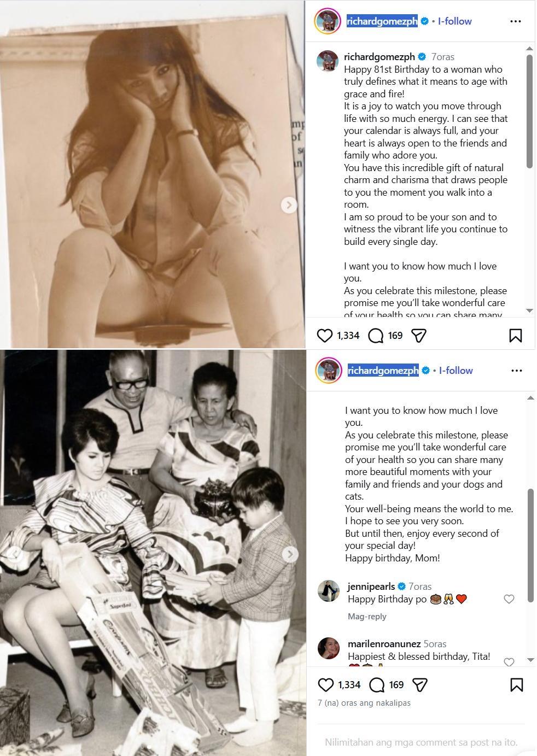537x756 pixels.
Task: Like the bottom post with the heart icon
Action: click(326, 684)
